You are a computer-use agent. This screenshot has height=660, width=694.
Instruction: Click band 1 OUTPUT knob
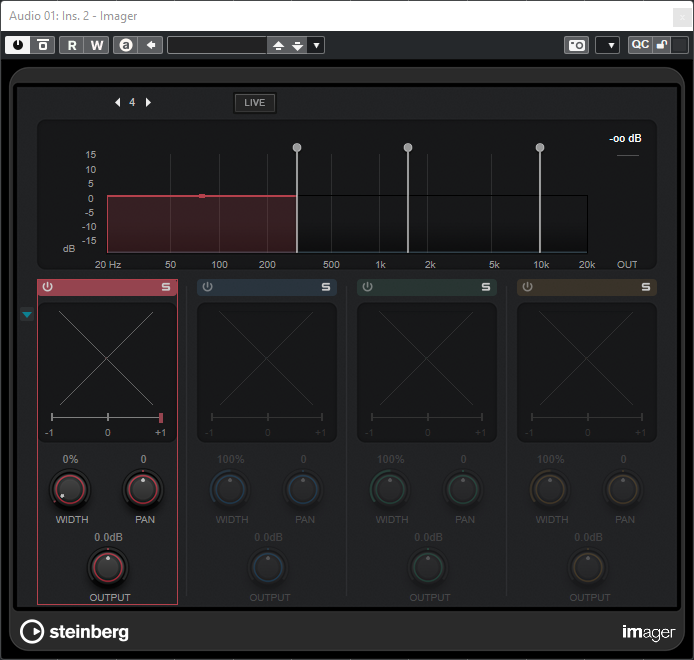coord(108,567)
